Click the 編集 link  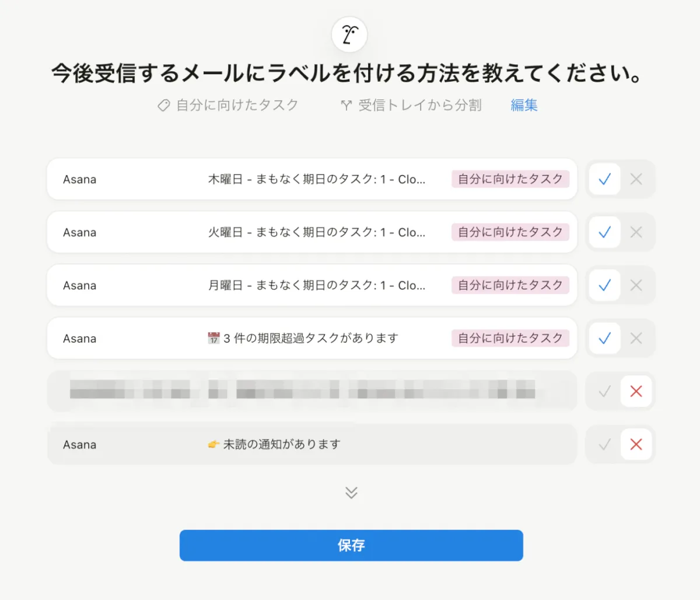pos(524,105)
